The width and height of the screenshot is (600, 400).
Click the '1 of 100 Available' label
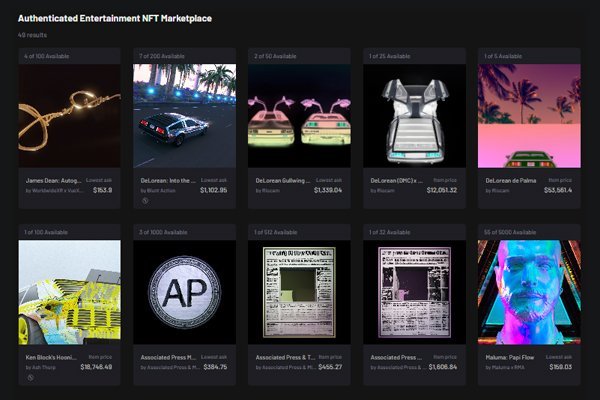(x=46, y=232)
